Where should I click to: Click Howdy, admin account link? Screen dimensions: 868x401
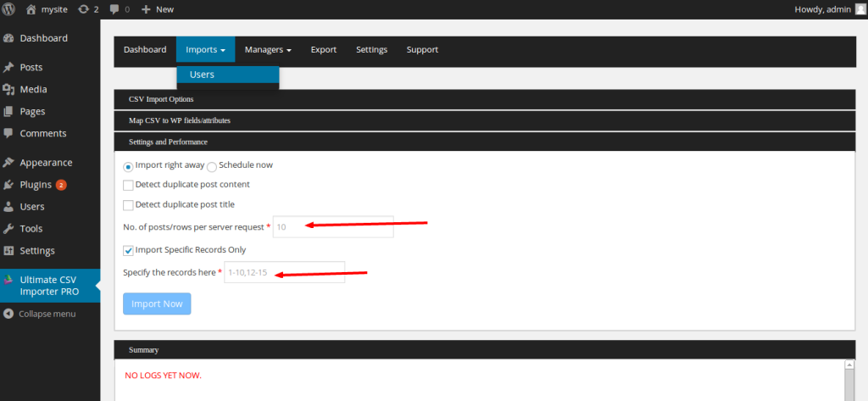(x=821, y=8)
